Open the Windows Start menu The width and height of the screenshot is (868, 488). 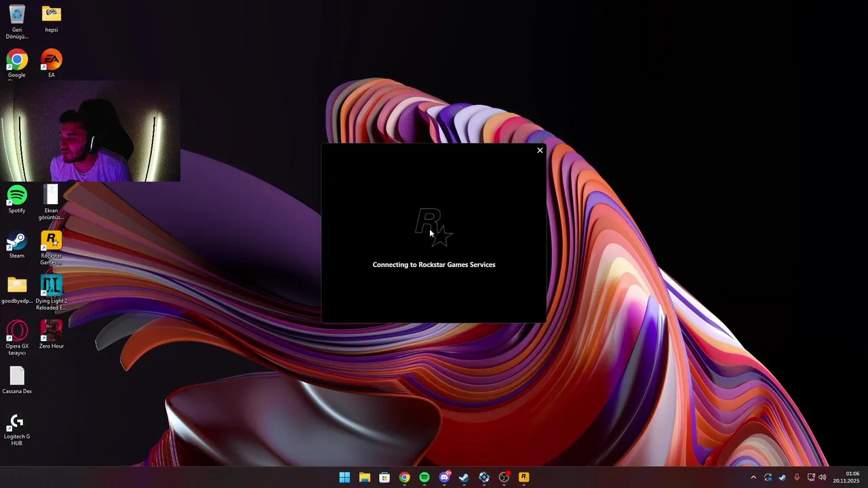pos(344,477)
